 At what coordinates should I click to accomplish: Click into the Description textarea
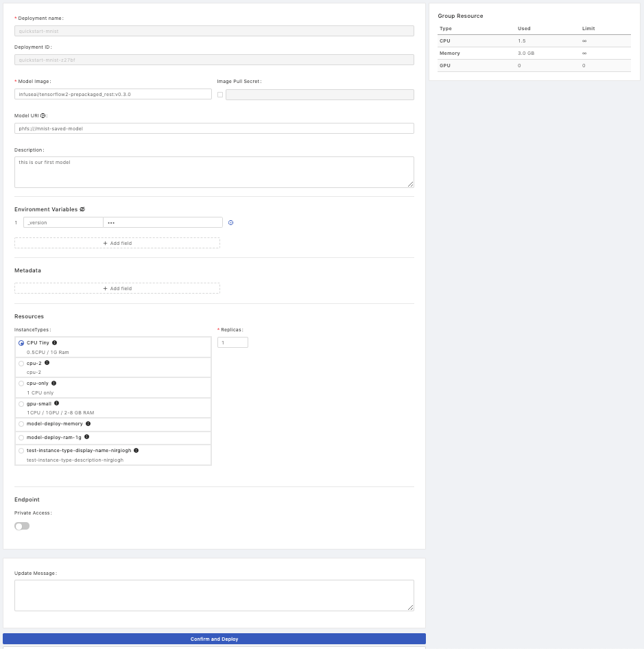pyautogui.click(x=215, y=172)
